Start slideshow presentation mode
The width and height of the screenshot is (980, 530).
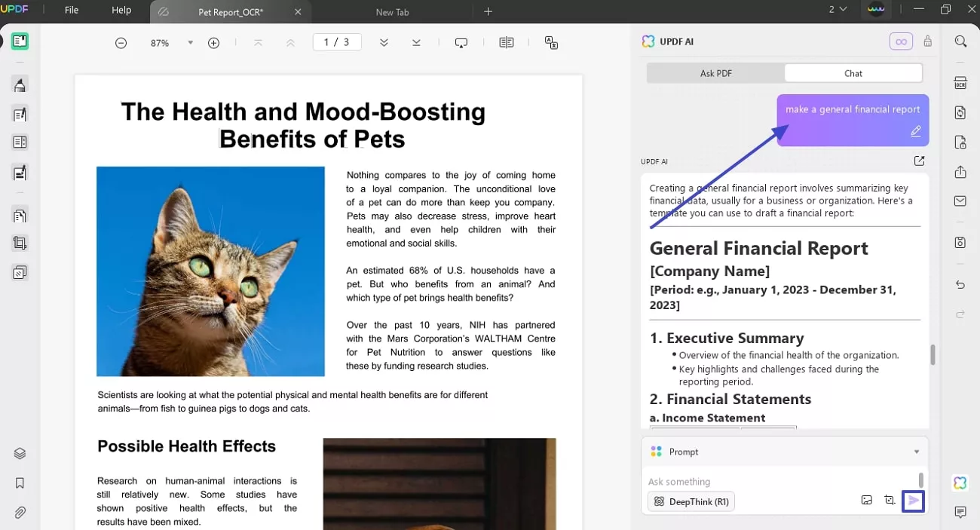pyautogui.click(x=461, y=43)
